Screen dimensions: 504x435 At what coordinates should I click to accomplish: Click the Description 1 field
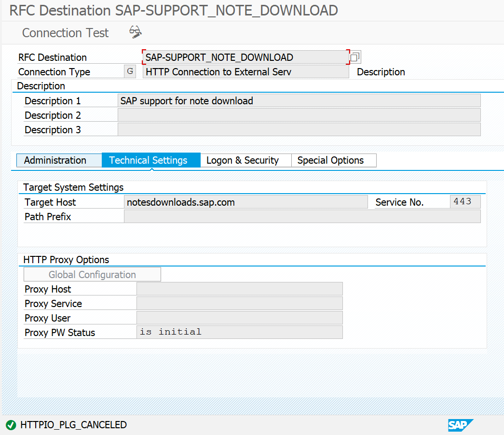(299, 101)
